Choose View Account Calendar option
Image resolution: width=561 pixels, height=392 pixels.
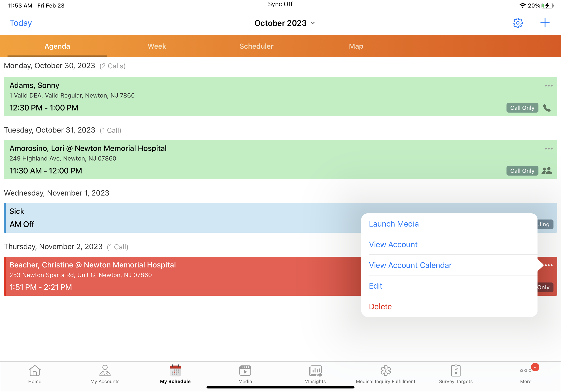coord(410,265)
